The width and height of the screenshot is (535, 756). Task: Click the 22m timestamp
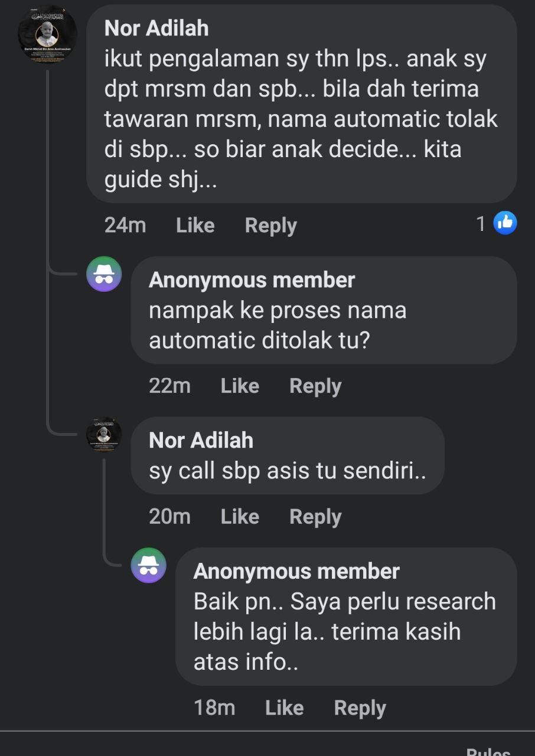169,386
